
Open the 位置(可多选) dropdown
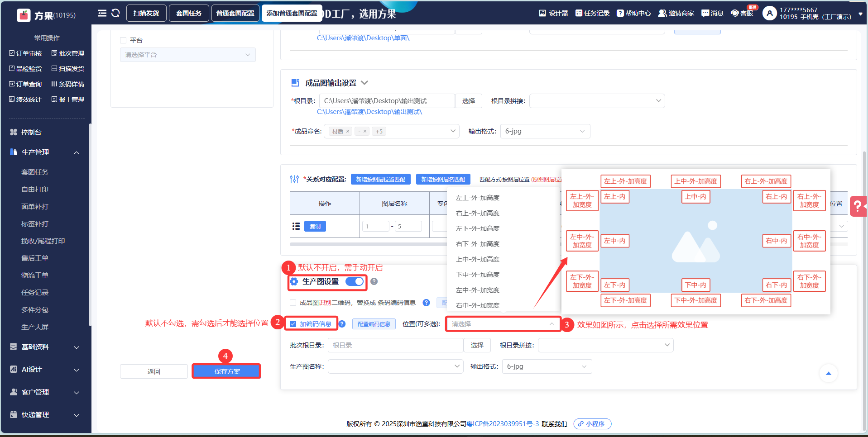click(x=503, y=324)
